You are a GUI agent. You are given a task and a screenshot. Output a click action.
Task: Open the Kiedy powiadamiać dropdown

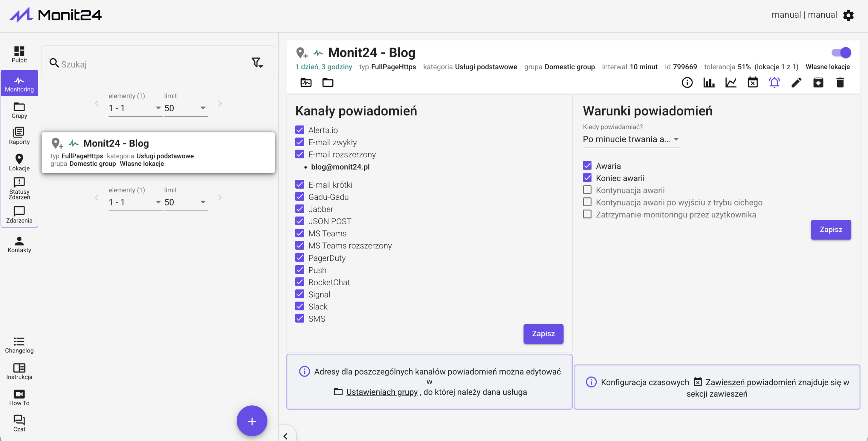pyautogui.click(x=632, y=139)
